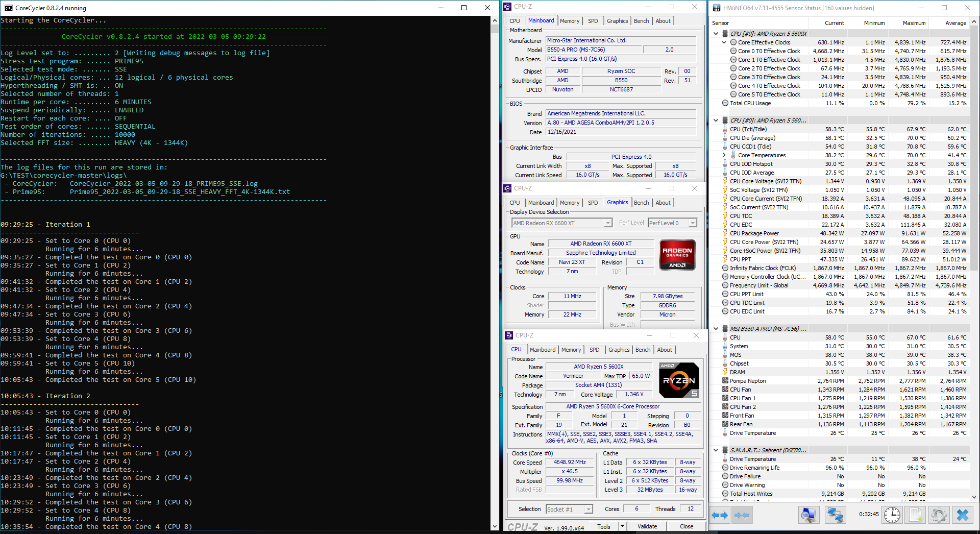Click the Close button in CPU-Z

point(687,526)
